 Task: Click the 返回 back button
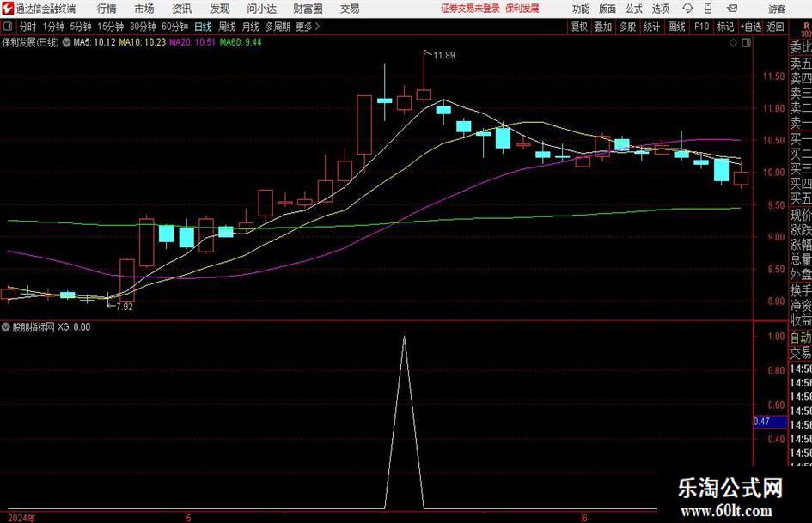pyautogui.click(x=775, y=27)
